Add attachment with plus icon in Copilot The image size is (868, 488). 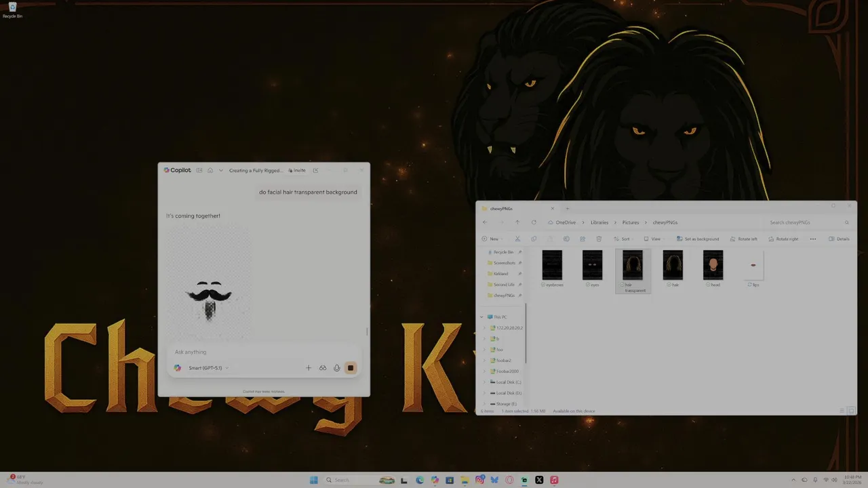coord(308,368)
